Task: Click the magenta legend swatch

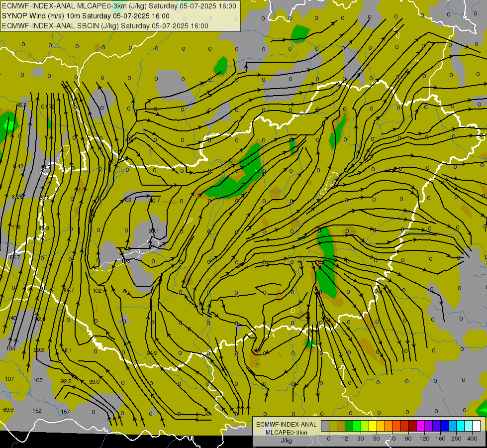Action: (421, 426)
